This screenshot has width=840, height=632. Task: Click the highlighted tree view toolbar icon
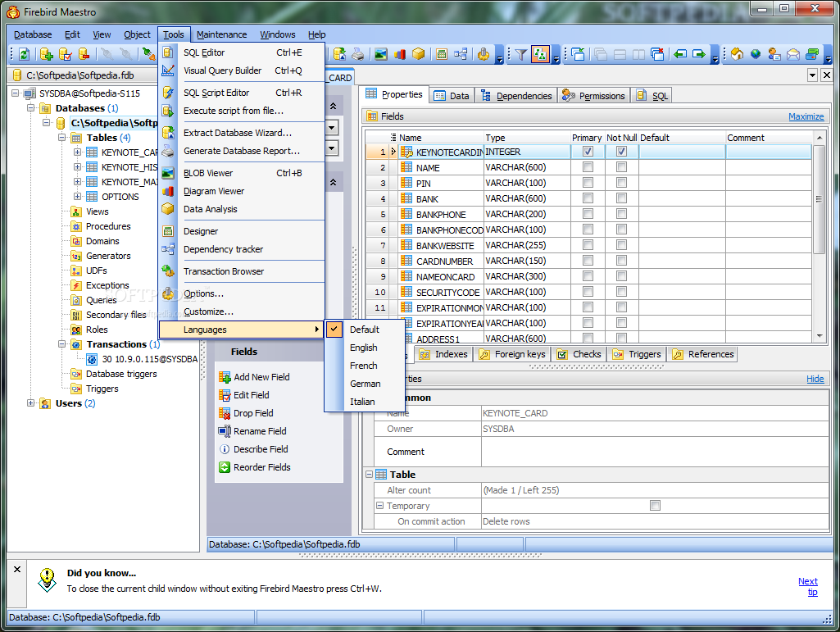click(540, 54)
